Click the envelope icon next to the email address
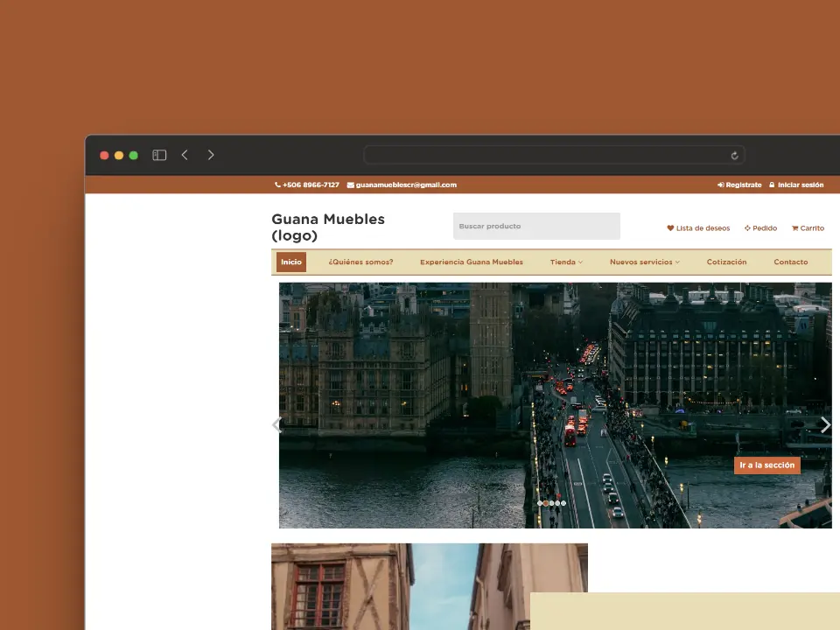This screenshot has height=630, width=840. [x=350, y=185]
